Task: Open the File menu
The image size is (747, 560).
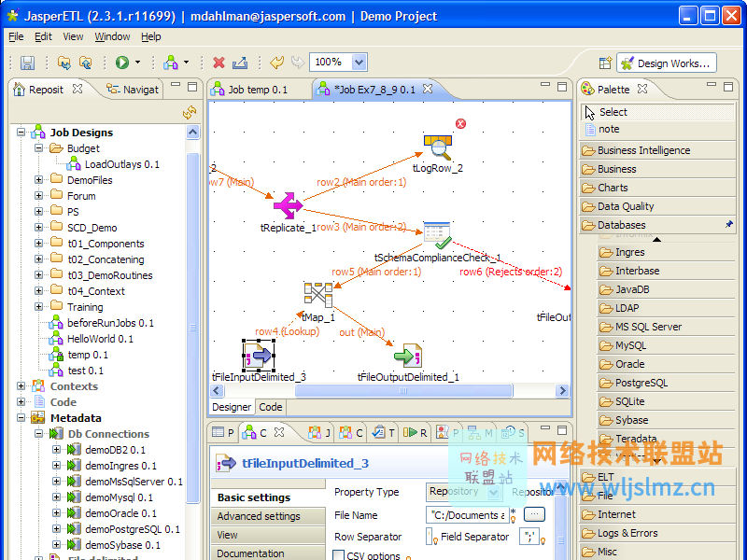Action: [16, 36]
